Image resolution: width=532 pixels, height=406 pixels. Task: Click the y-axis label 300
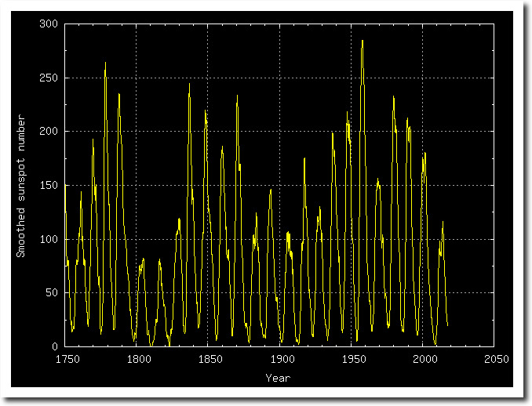[49, 24]
